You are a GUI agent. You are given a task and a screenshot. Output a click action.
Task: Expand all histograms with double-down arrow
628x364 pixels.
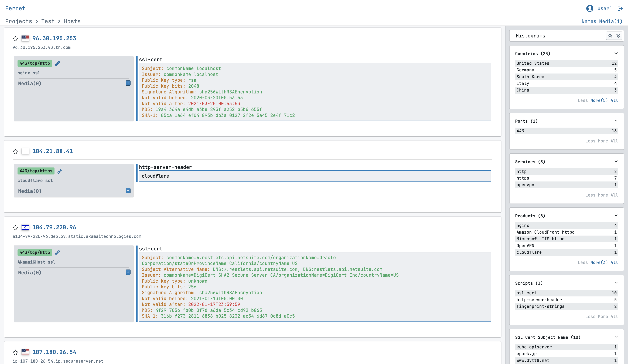[618, 36]
